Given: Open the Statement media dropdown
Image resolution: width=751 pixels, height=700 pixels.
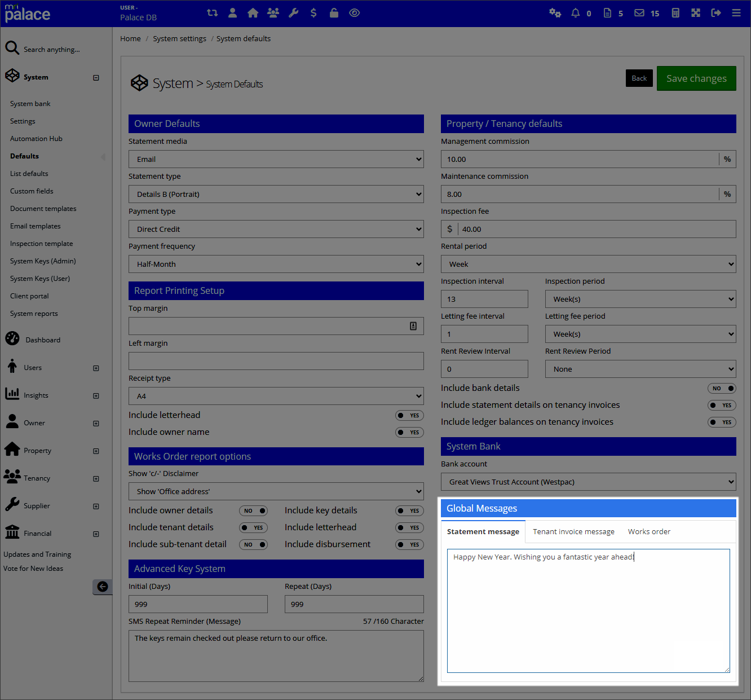Looking at the screenshot, I should tap(276, 159).
